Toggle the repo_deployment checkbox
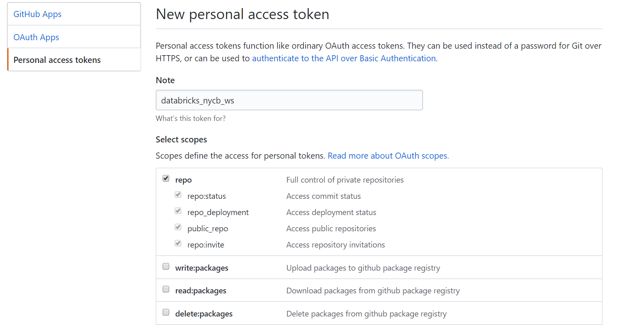This screenshot has height=325, width=644. (x=178, y=211)
